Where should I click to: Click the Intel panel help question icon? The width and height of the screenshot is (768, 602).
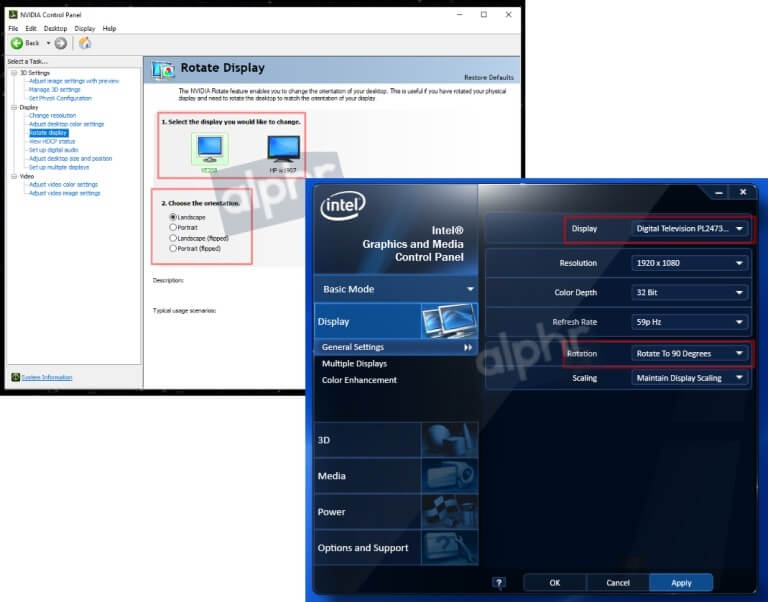click(499, 582)
